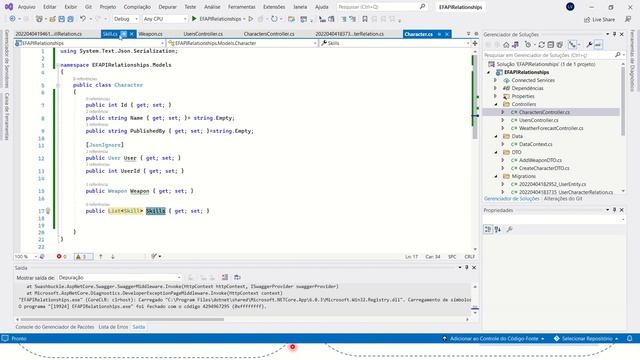
Task: Toggle pin on Skill.cs tab
Action: [x=124, y=34]
